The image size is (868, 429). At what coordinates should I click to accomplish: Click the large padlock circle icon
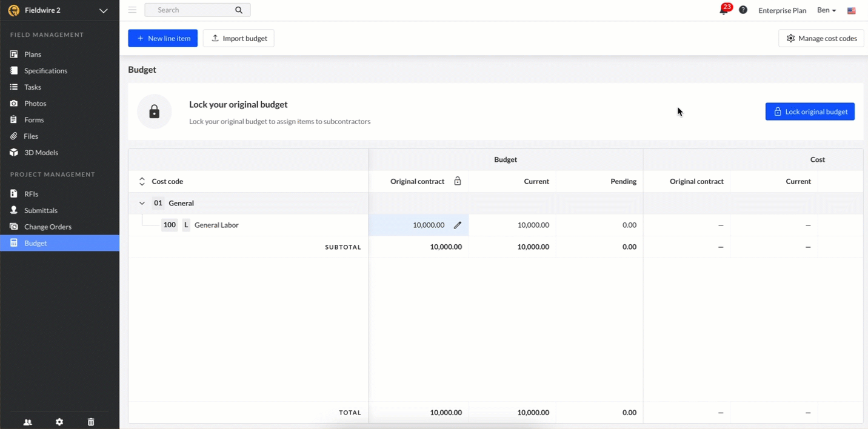[155, 111]
